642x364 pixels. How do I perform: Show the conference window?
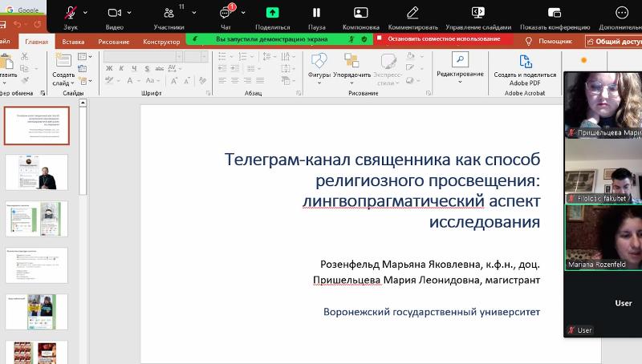pos(553,13)
